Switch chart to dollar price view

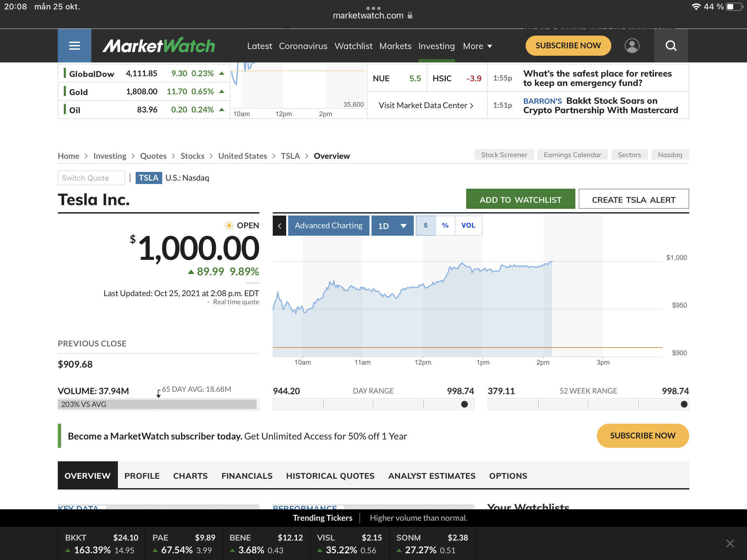coord(426,226)
